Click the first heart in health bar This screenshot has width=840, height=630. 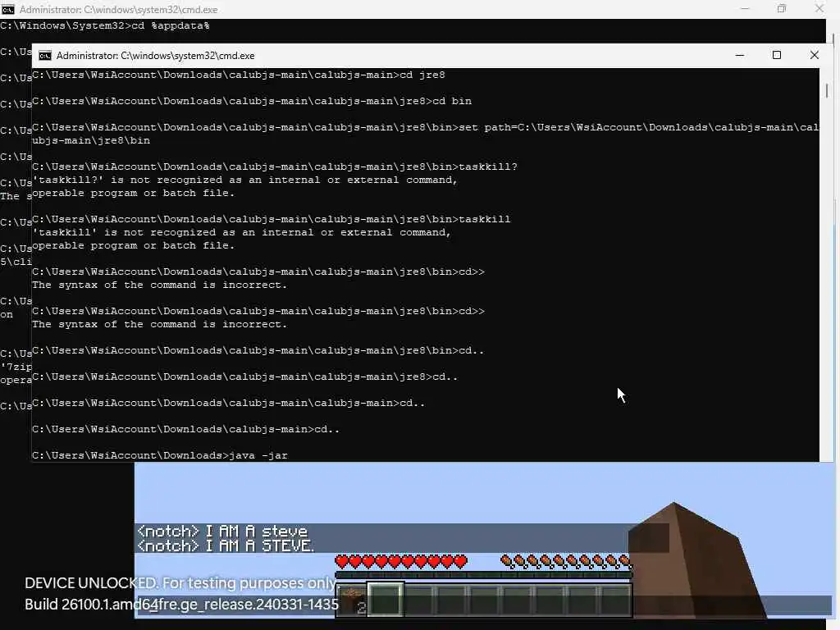341,561
